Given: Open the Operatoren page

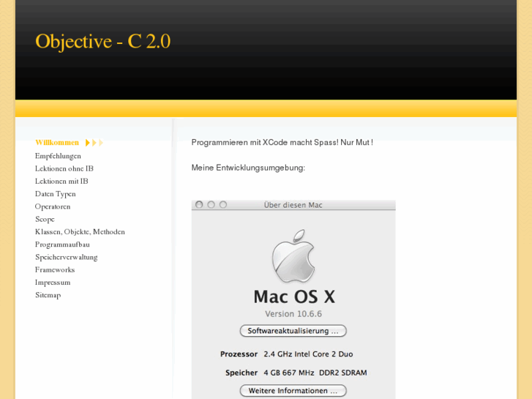Looking at the screenshot, I should (53, 206).
